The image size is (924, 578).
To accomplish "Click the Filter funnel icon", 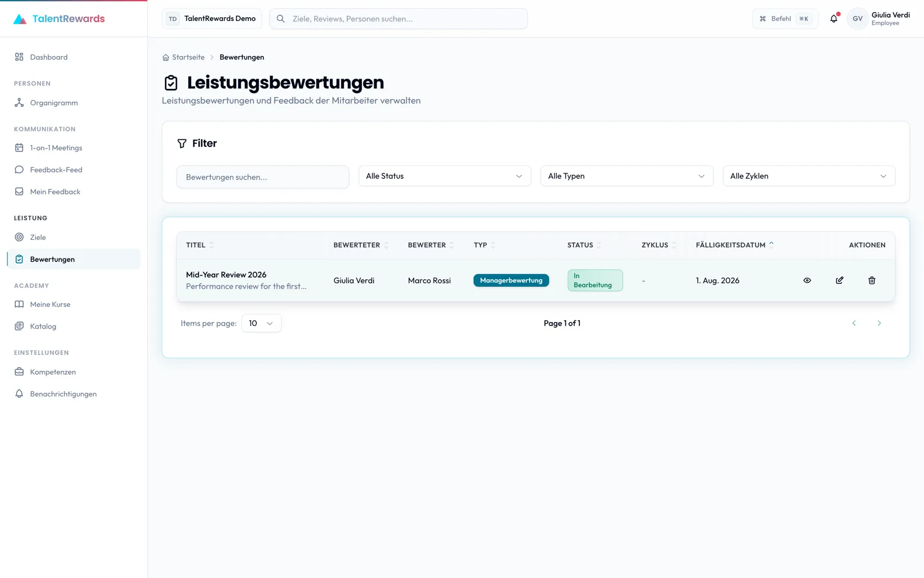I will 182,143.
